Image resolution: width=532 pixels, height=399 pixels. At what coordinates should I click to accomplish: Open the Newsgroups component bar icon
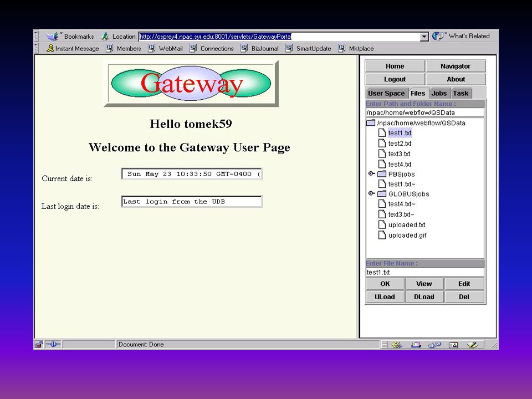(434, 345)
